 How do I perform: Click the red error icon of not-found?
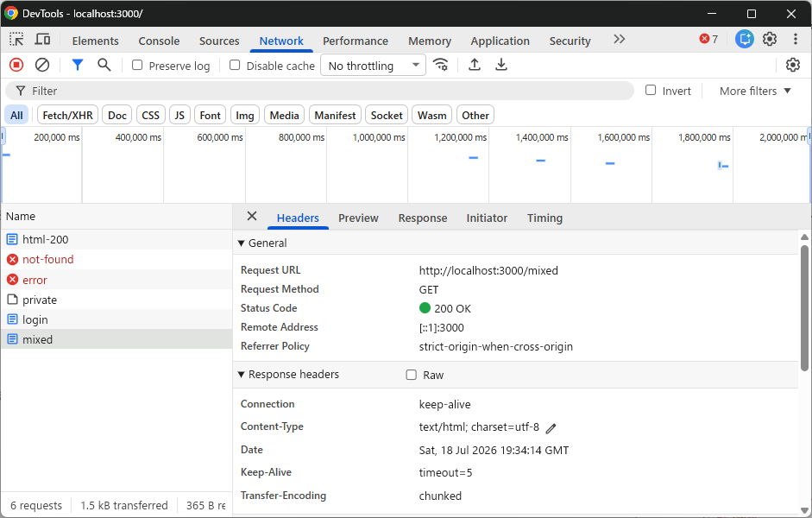(12, 260)
